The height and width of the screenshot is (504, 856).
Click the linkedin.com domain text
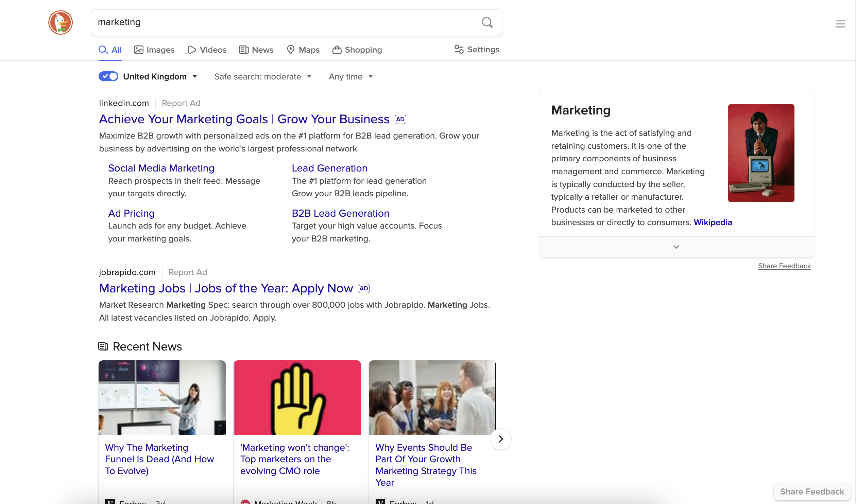coord(124,103)
